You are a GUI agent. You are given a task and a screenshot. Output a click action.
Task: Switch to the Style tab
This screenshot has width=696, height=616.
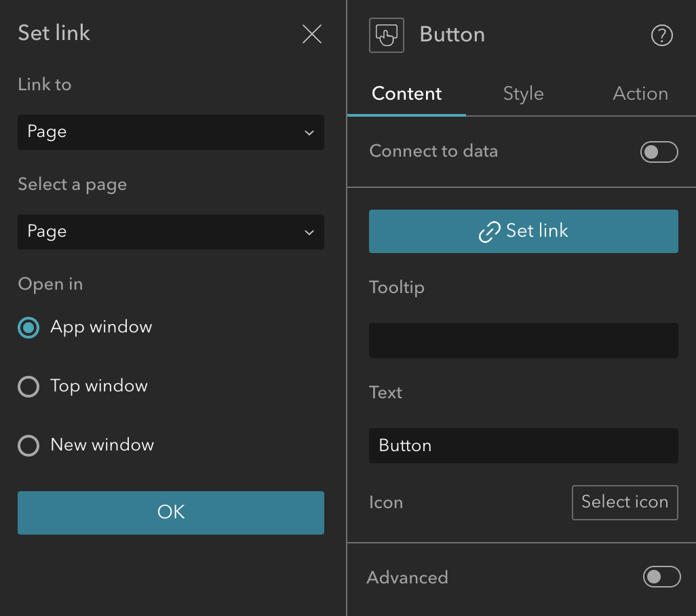pos(523,94)
